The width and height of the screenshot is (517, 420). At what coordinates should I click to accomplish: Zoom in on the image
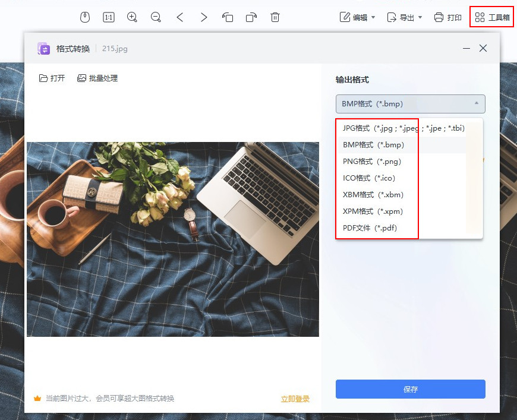click(132, 17)
